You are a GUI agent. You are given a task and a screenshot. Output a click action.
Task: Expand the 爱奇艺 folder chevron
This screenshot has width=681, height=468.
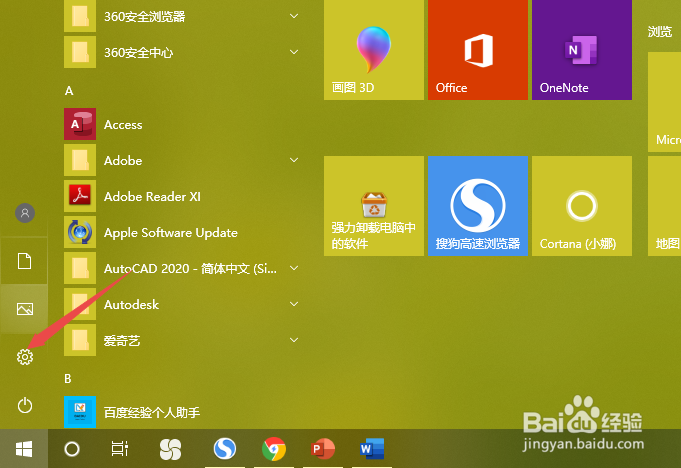tap(294, 340)
